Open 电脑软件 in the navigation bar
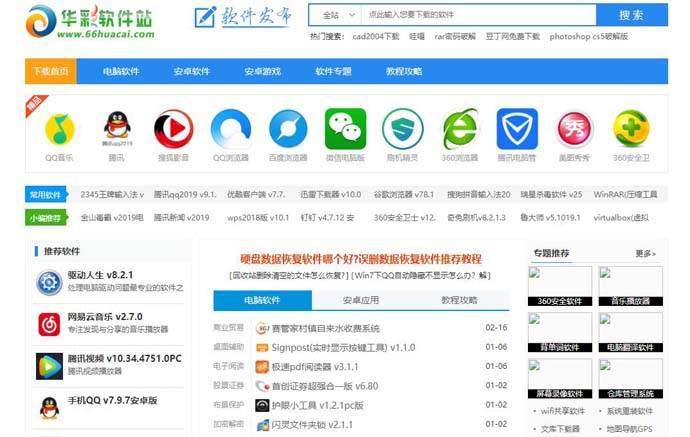This screenshot has width=690, height=437. [121, 71]
